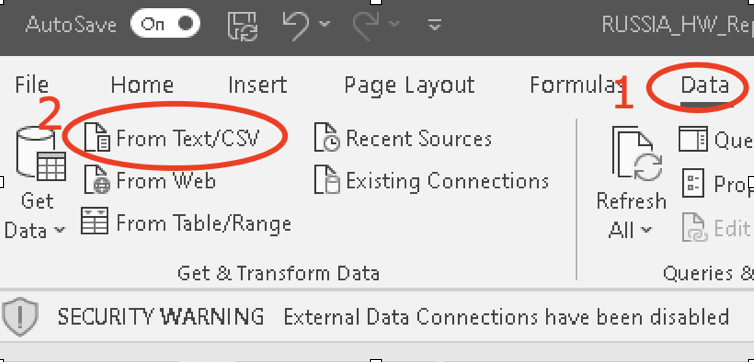This screenshot has height=362, width=754.
Task: Open Recent Sources
Action: 402,138
